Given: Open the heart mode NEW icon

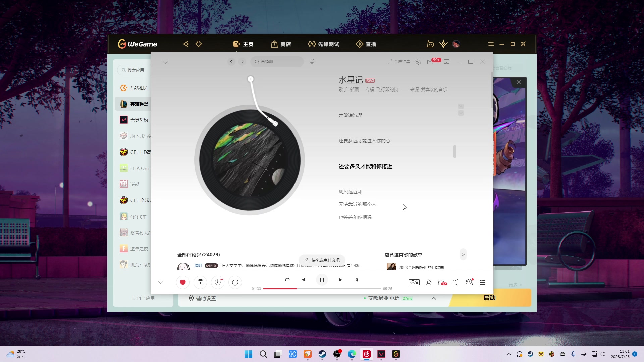Looking at the screenshot, I should (442, 282).
